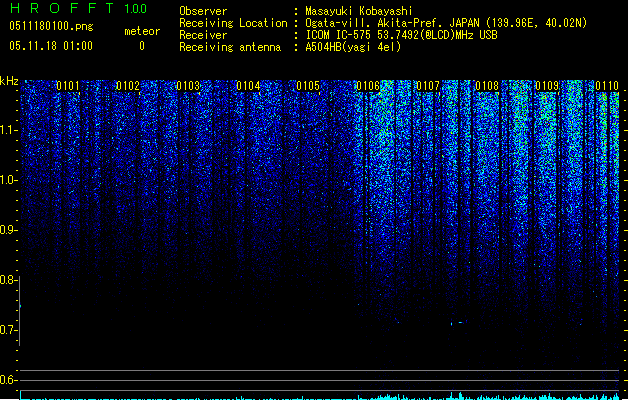Click time marker 0109
Screen dimensions: 629x400
click(547, 86)
